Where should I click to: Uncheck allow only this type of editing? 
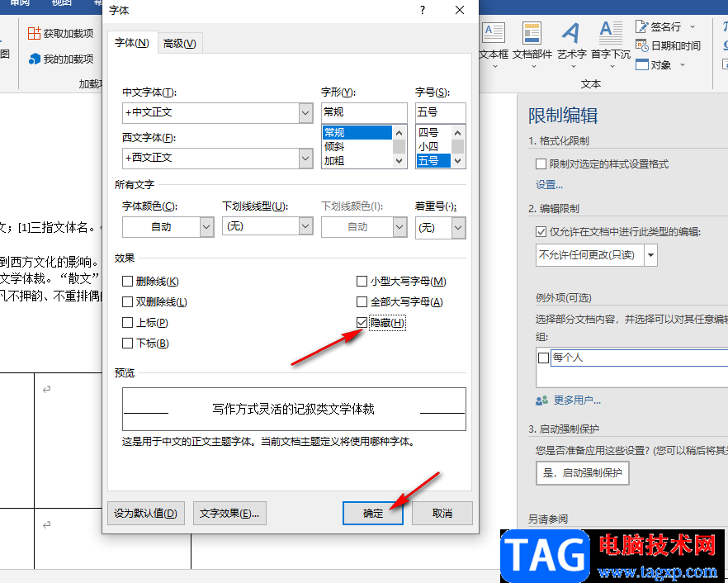[541, 231]
